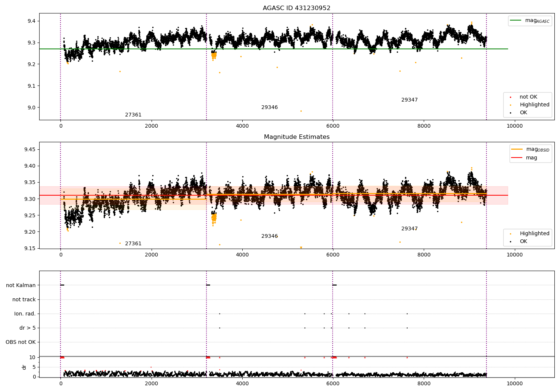Click the 'dr' y-axis label in bottom plot
This screenshot has height=392, width=560.
point(24,367)
